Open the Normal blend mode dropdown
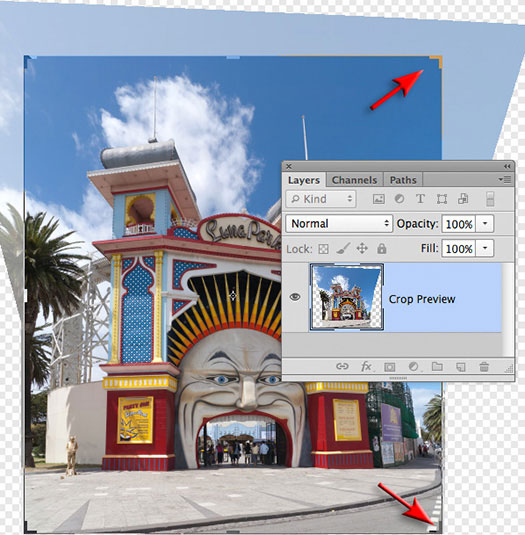The width and height of the screenshot is (525, 535). tap(339, 223)
